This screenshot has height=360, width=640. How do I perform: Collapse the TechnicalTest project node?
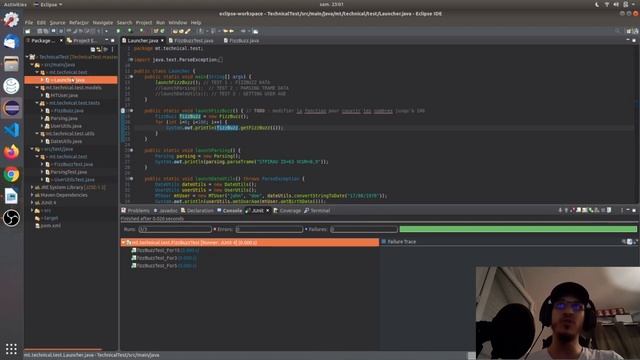click(x=27, y=57)
